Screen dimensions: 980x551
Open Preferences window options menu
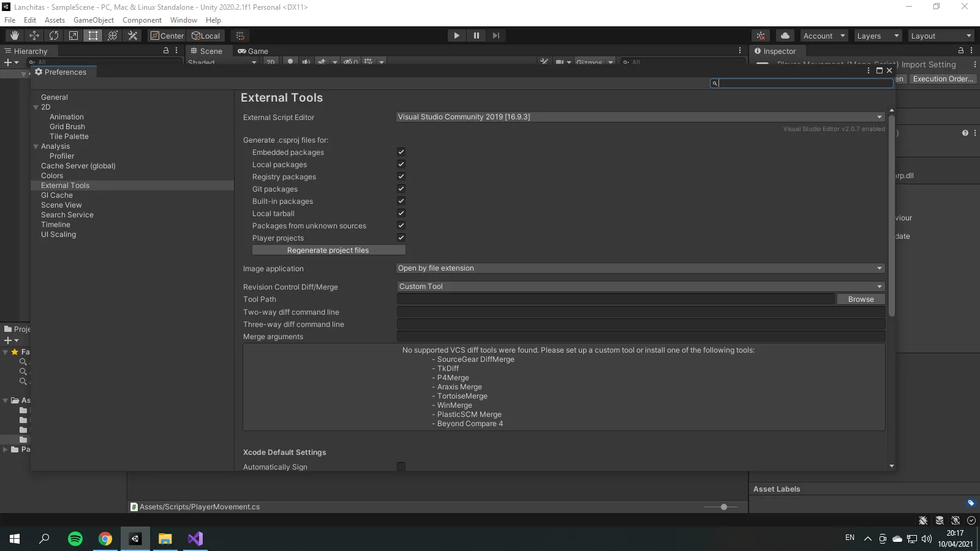click(x=869, y=70)
